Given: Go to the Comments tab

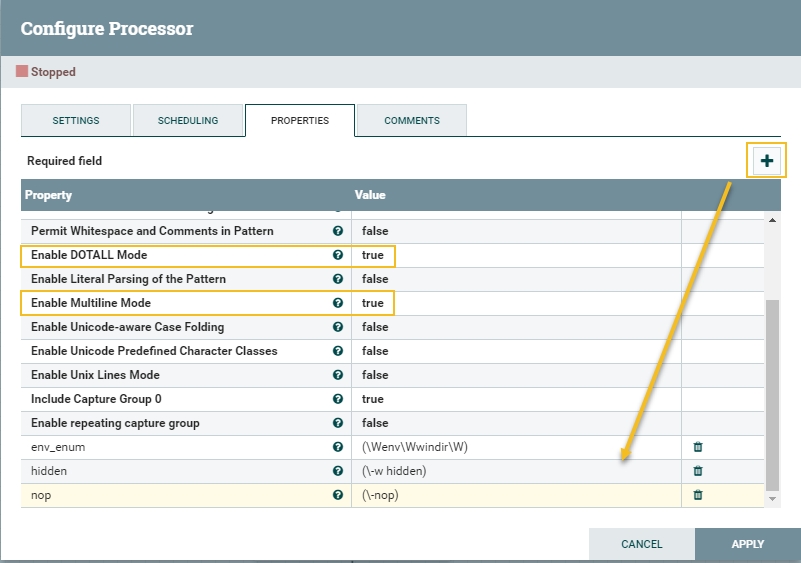Looking at the screenshot, I should (x=412, y=121).
